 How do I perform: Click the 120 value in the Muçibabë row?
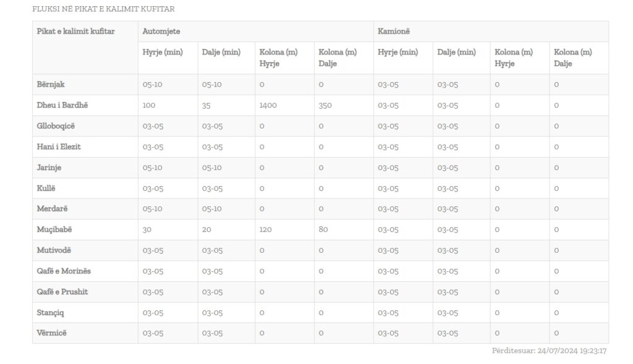click(265, 229)
